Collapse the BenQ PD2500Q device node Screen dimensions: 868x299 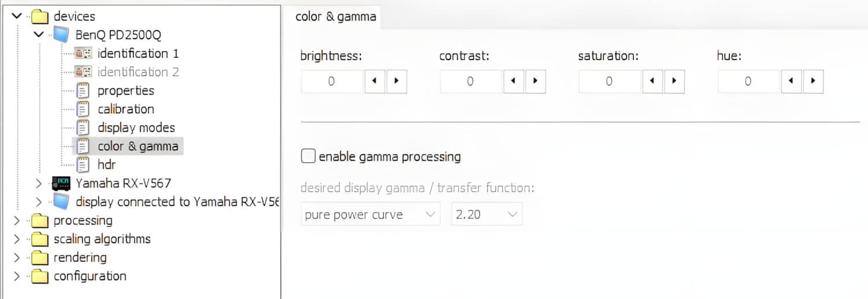pos(39,35)
